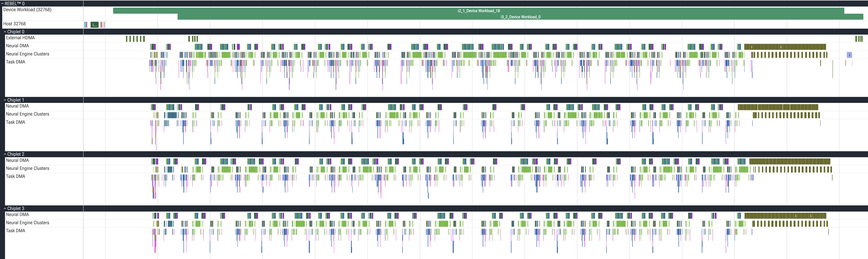Image resolution: width=868 pixels, height=259 pixels.
Task: Select Chiplet 3 Neural Engine Clusters label
Action: point(28,223)
